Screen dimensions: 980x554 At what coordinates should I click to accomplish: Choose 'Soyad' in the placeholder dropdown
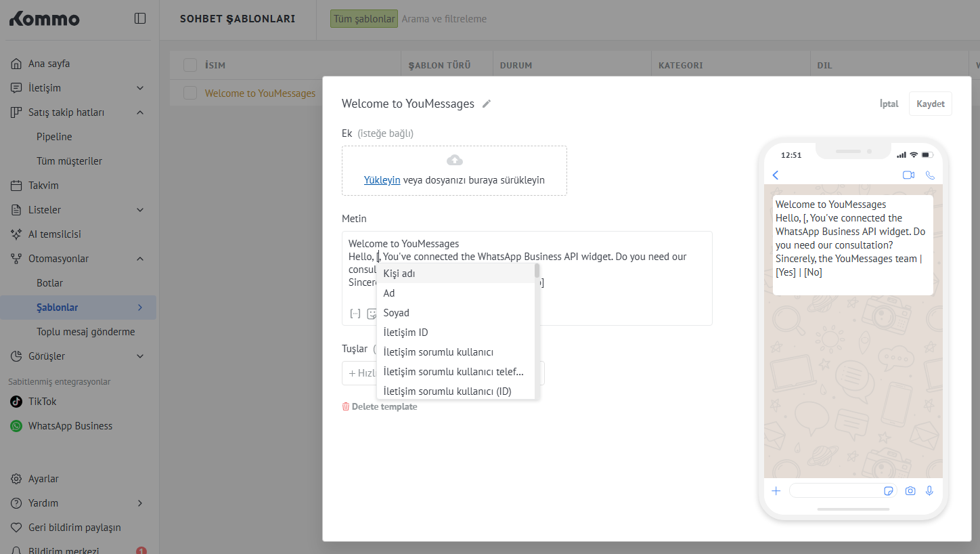point(396,313)
